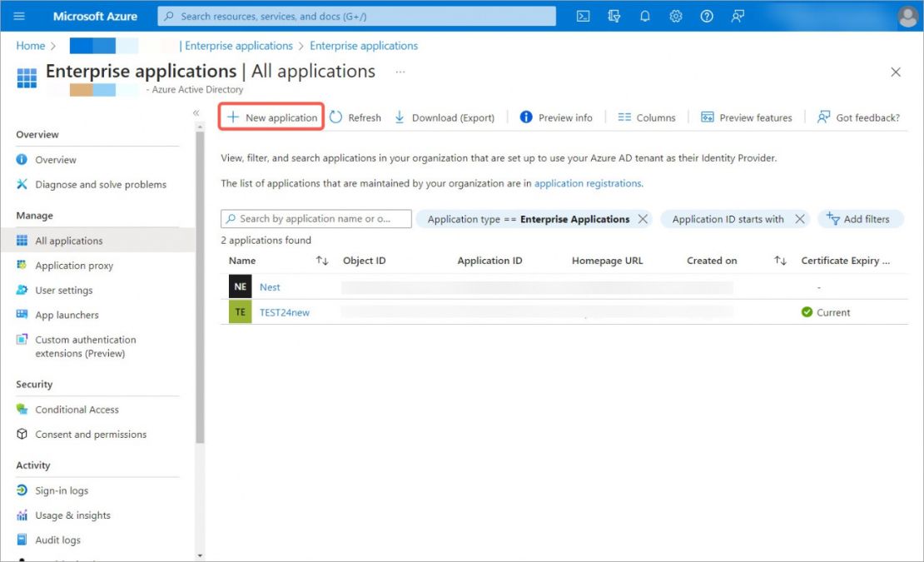
Task: Sort the list by Created on column
Action: click(780, 261)
